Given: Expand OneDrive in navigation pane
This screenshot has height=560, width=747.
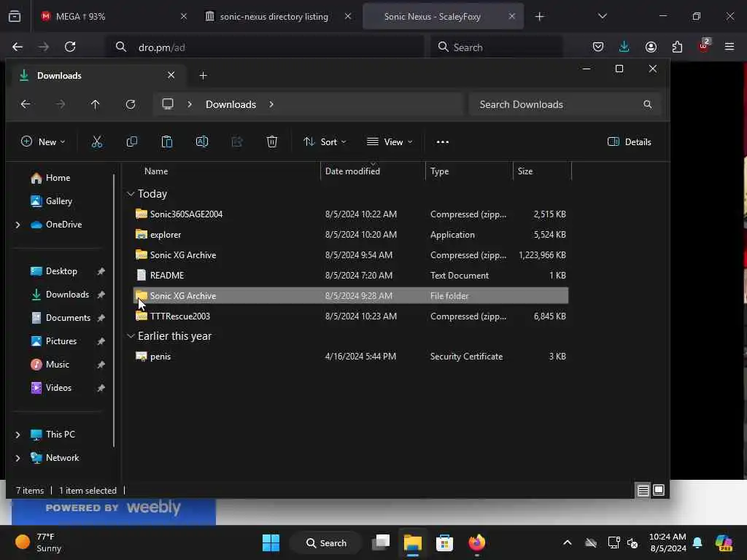Looking at the screenshot, I should coord(18,225).
